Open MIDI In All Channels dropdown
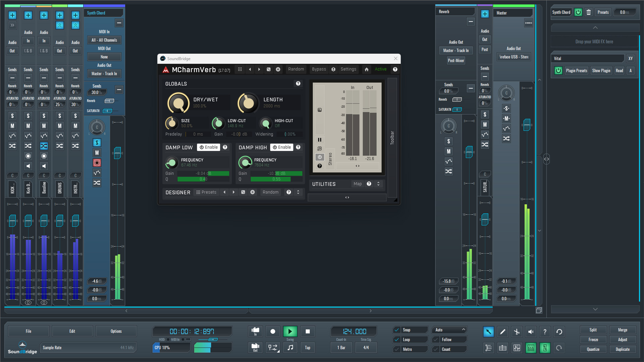This screenshot has width=644, height=362. point(104,40)
